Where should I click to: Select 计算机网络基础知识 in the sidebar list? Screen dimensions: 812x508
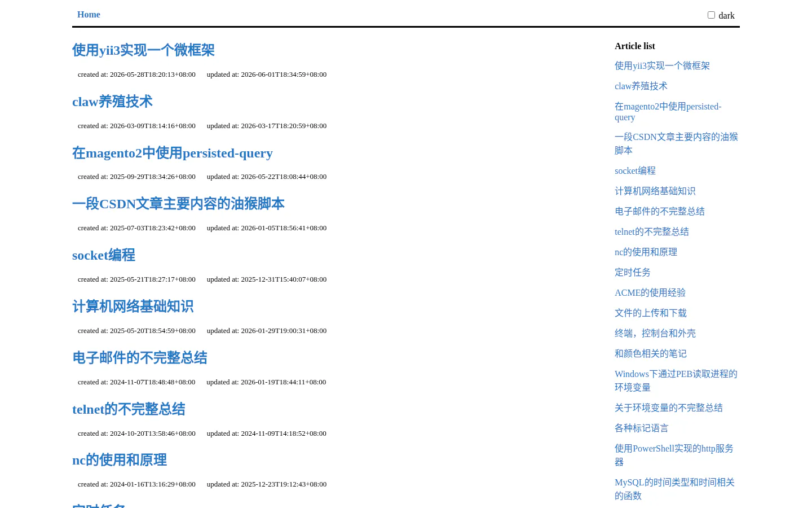[655, 191]
